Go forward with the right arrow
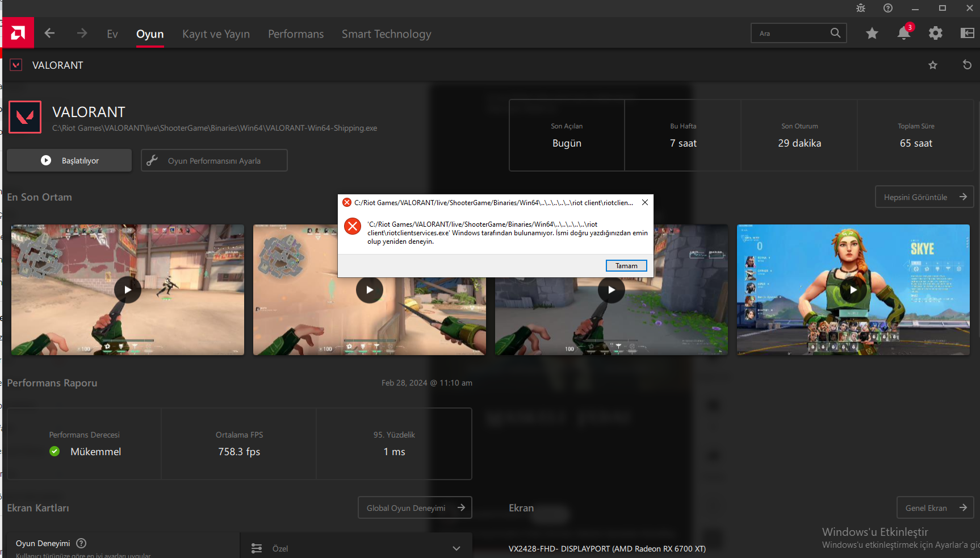980x558 pixels. pos(82,34)
